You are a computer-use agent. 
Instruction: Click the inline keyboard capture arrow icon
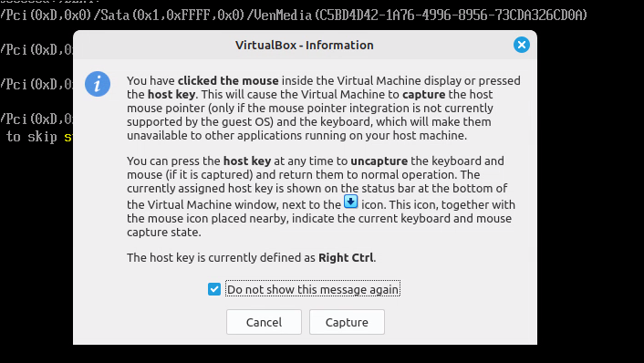tap(351, 202)
